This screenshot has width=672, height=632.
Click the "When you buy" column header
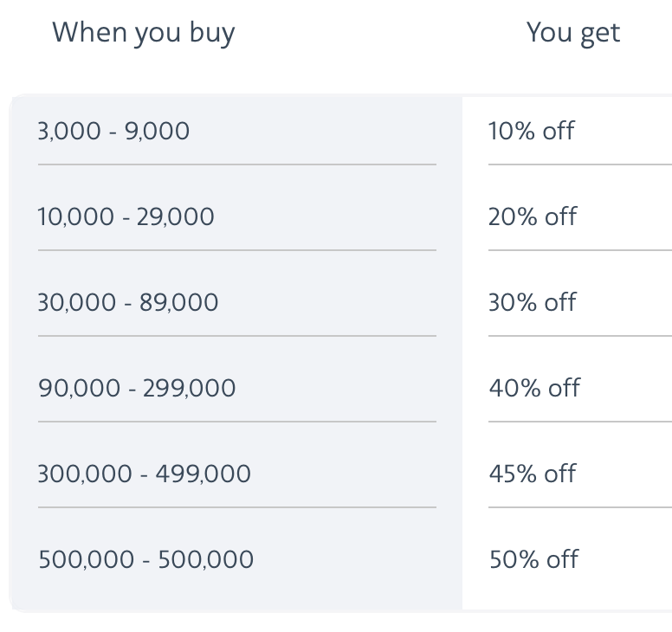(143, 33)
